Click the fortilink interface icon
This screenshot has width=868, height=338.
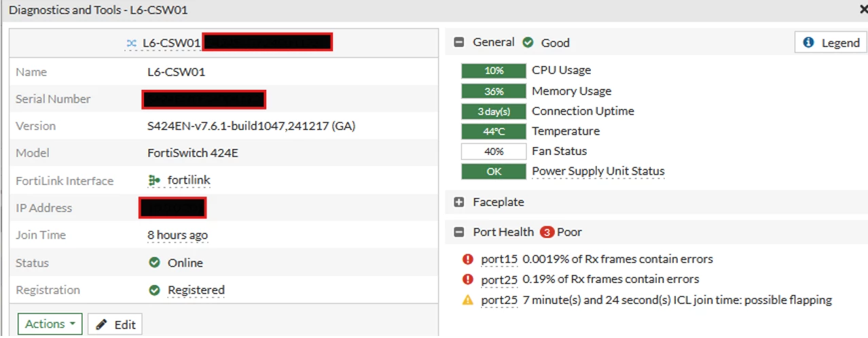[x=154, y=180]
